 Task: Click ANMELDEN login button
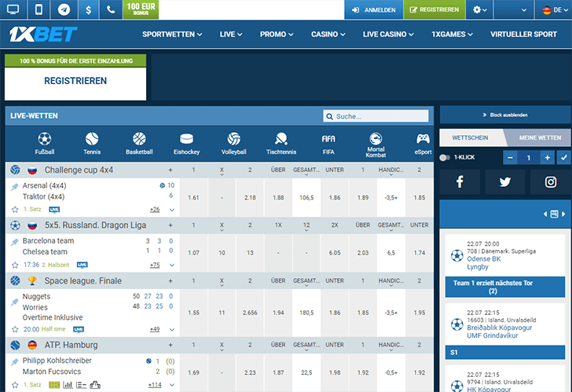(x=373, y=9)
